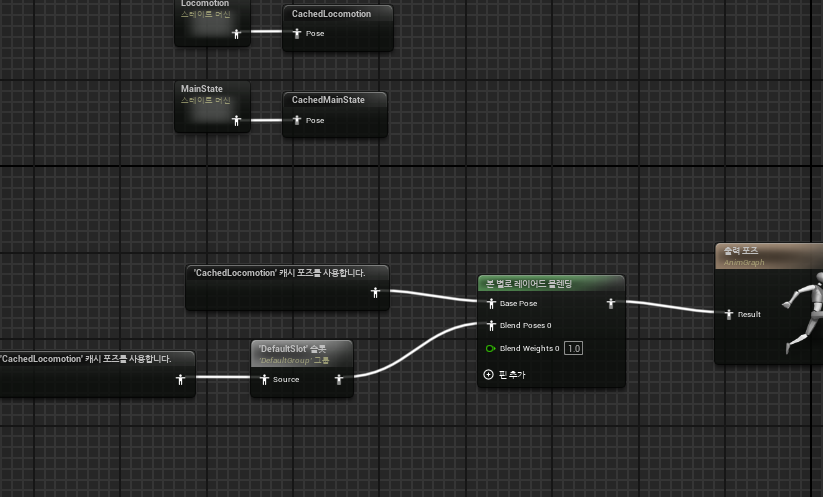
Task: Click Locomotion state machine output pose pin
Action: click(237, 34)
